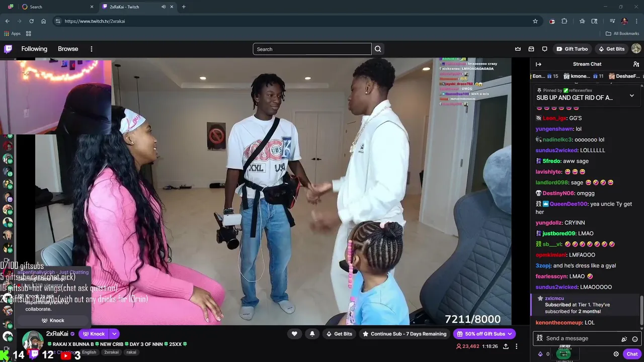
Task: Open stream more options vertical dots
Action: (516, 346)
